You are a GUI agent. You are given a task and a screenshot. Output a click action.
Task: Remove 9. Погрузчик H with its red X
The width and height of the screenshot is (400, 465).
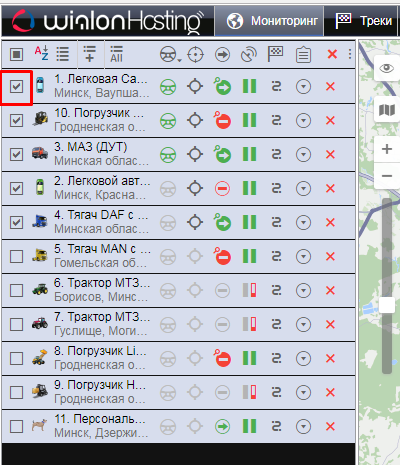click(x=330, y=392)
